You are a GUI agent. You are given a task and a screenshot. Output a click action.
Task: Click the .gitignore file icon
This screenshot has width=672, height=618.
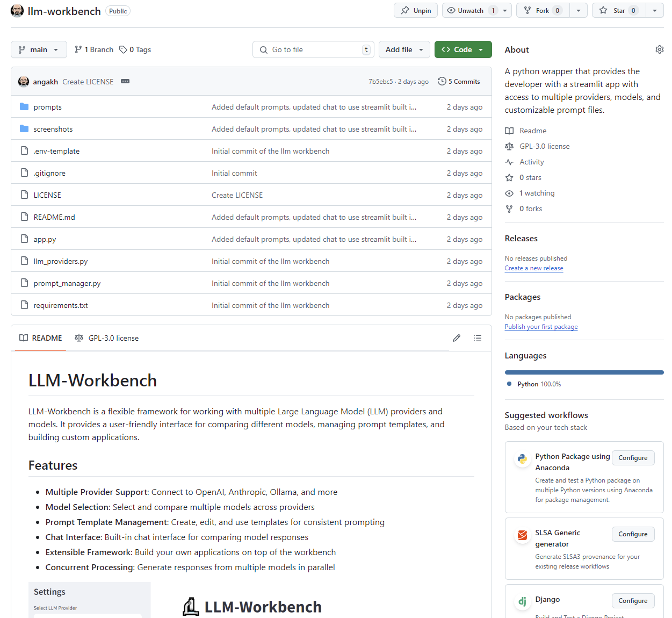tap(24, 173)
